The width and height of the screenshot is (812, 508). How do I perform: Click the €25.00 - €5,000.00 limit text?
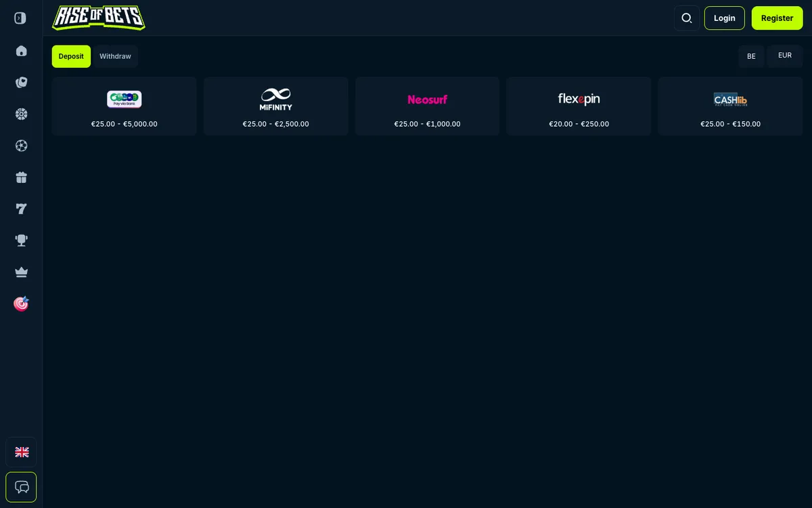click(x=125, y=124)
